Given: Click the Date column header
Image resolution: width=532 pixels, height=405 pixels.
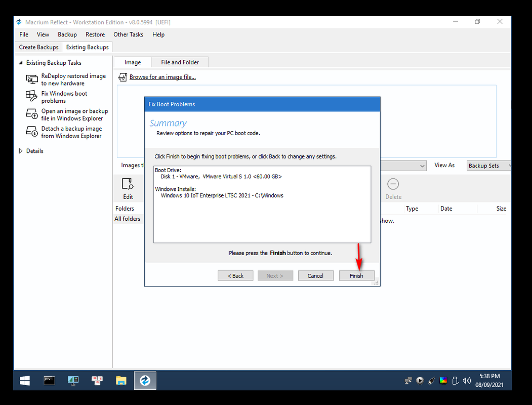Looking at the screenshot, I should coord(446,209).
